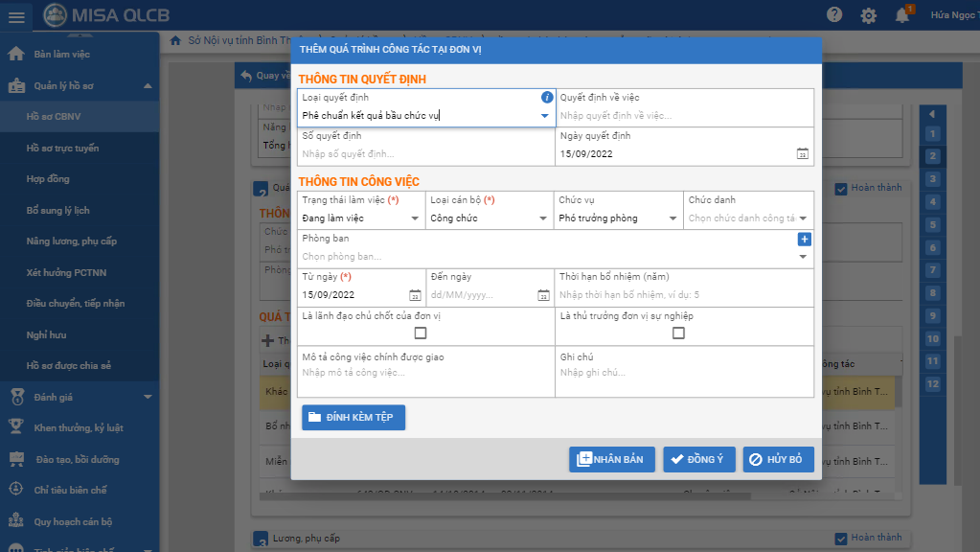Open calendar for Ngày quyết định

click(803, 154)
